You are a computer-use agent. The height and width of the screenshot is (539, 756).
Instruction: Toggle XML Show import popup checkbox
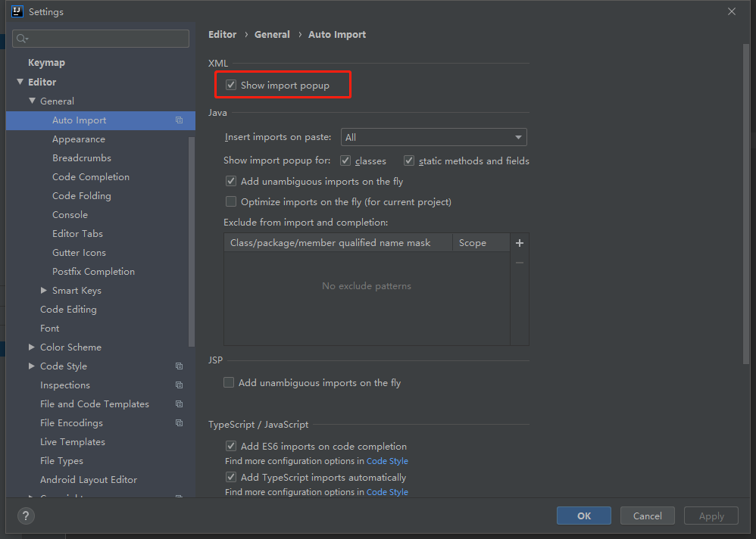(231, 86)
